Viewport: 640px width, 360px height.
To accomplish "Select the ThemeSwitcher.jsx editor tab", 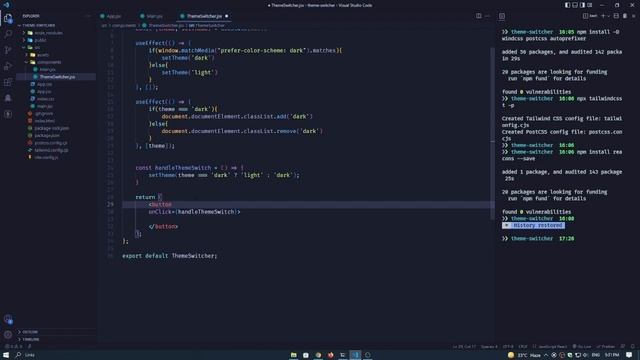I will (204, 16).
